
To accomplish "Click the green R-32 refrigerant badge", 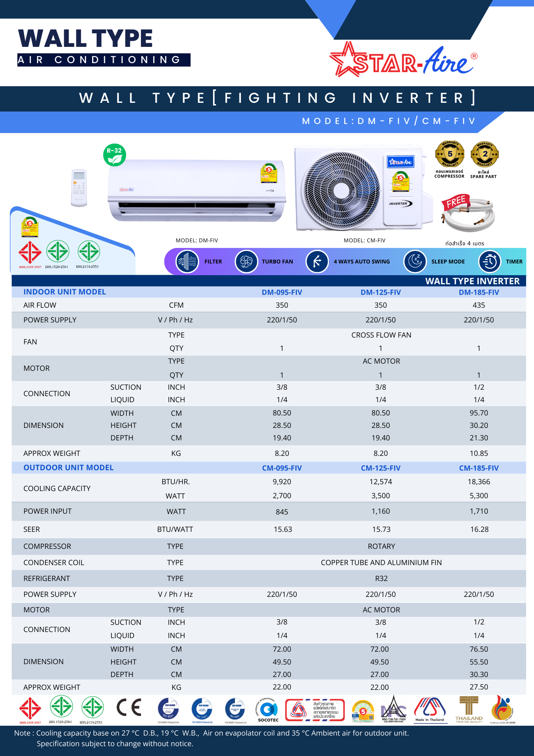I will 114,155.
